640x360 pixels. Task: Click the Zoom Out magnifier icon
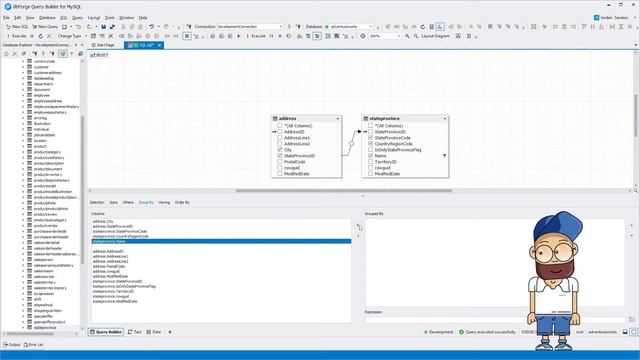416,36
